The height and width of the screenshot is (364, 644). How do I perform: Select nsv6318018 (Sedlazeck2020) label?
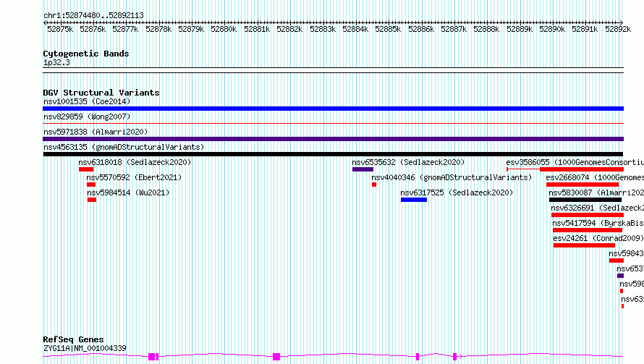(135, 162)
